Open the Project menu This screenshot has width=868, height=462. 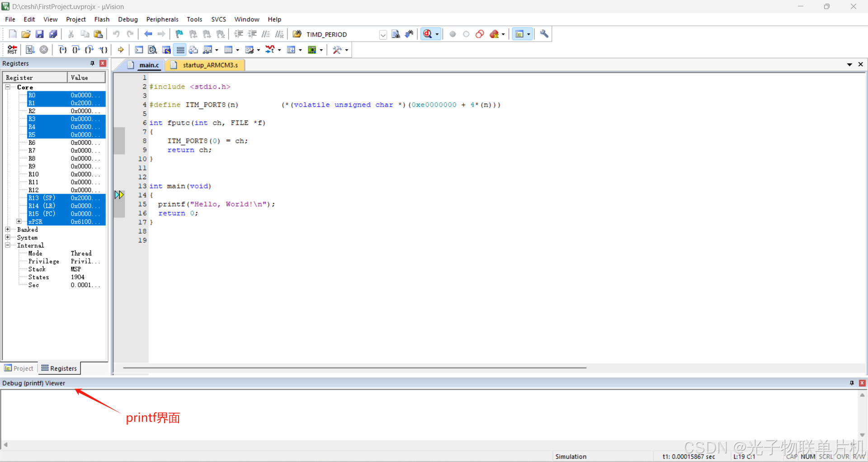75,19
